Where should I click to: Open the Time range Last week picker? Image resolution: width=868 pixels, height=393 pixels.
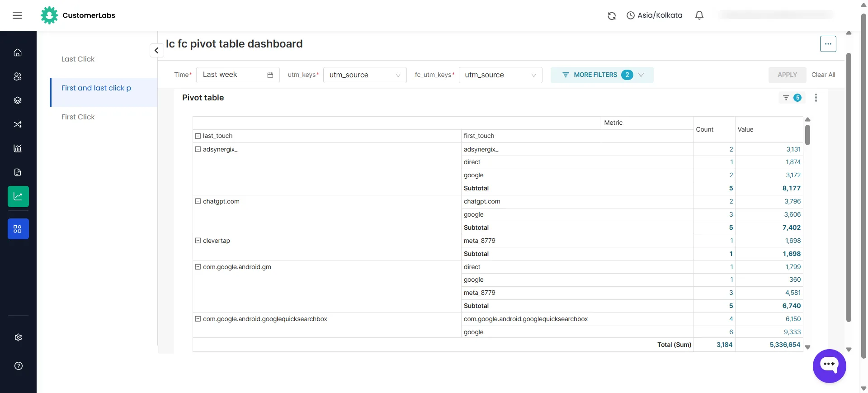[x=238, y=75]
